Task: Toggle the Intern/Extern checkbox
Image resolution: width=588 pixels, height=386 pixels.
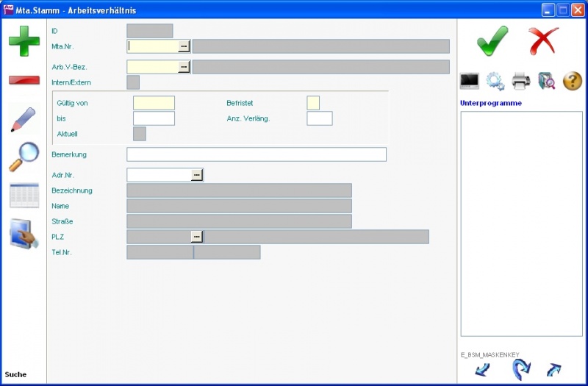Action: (133, 82)
